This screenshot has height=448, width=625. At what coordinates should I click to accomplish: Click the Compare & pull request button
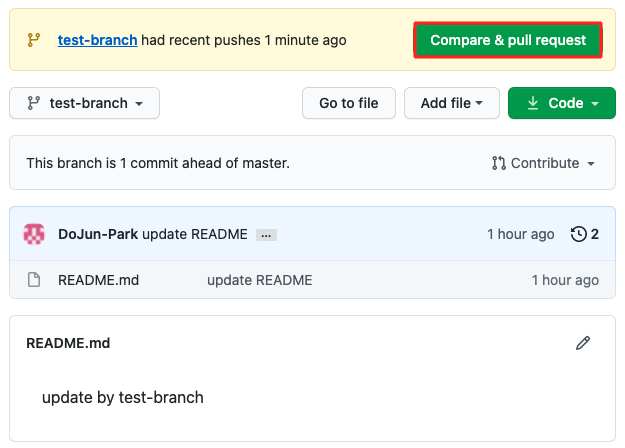[x=508, y=41]
